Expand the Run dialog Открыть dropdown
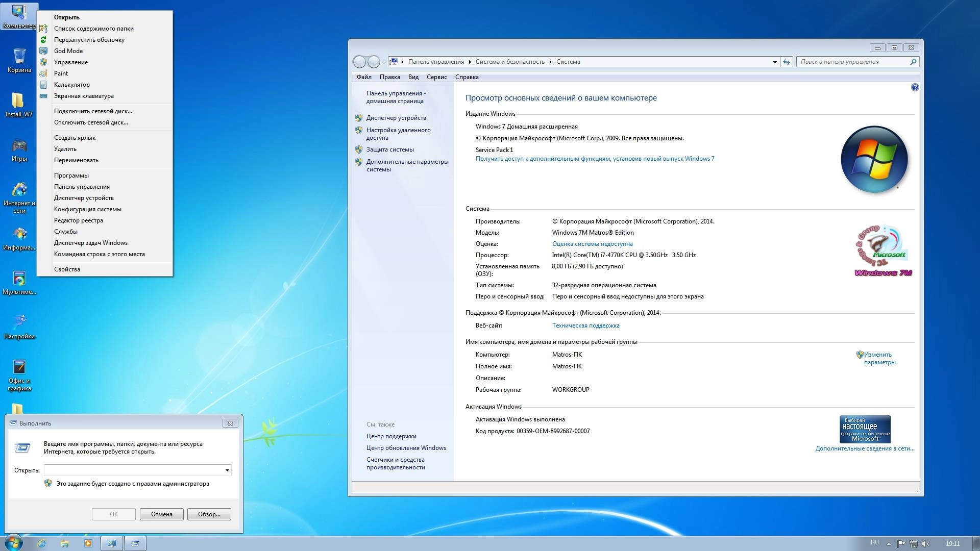The image size is (980, 551). coord(227,470)
